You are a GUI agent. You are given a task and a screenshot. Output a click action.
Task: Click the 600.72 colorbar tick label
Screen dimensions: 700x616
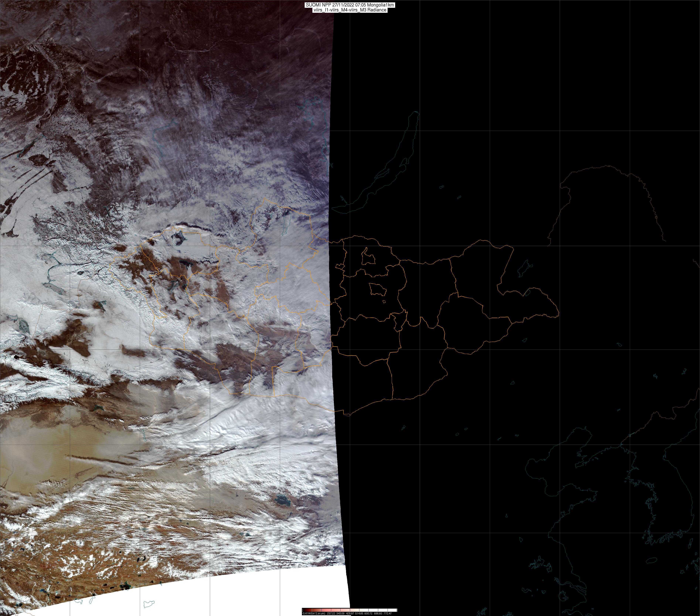click(x=369, y=613)
